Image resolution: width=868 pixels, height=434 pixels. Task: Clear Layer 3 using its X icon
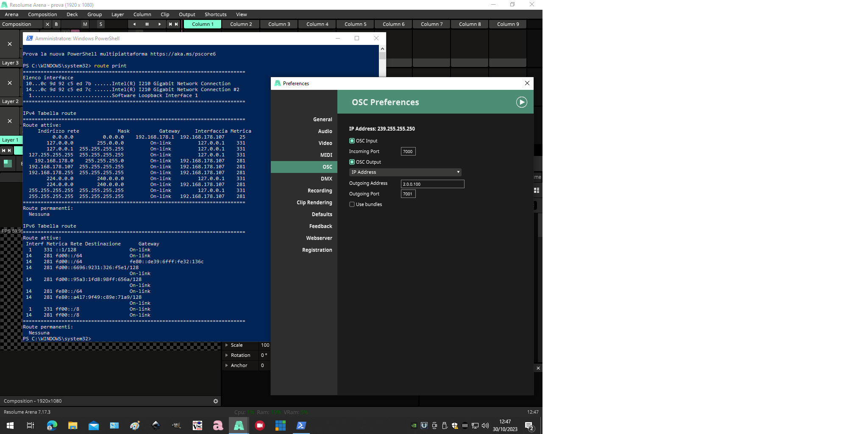click(10, 44)
